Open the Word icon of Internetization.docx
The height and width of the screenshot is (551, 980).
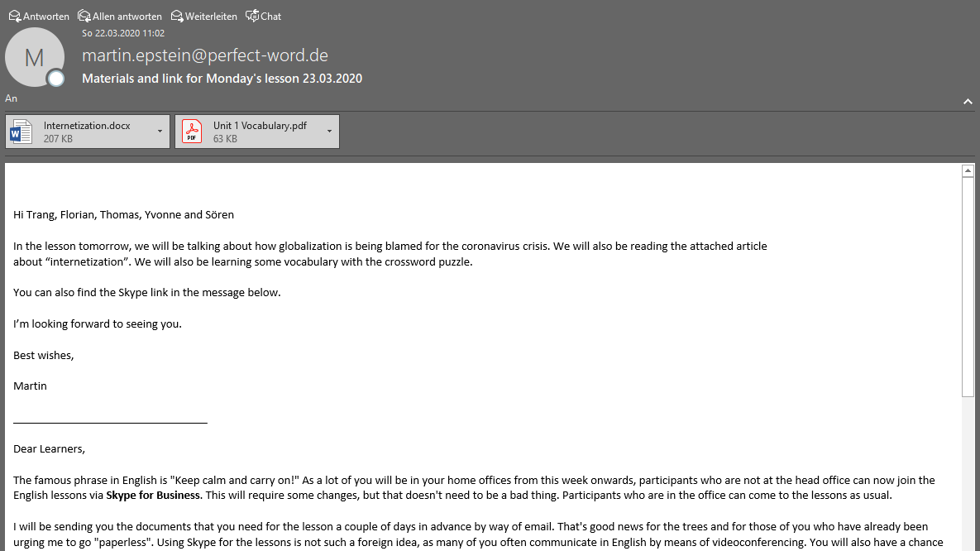22,132
